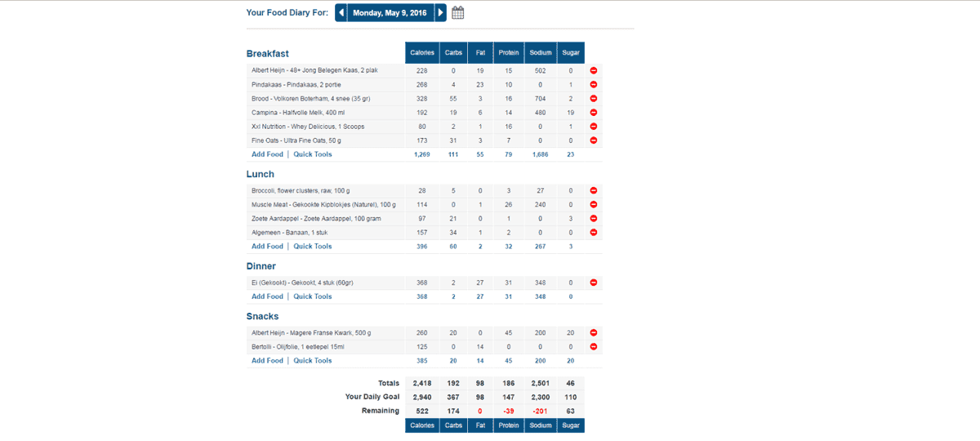
Task: Open the Ultra Fine Oats entry
Action: (x=298, y=140)
